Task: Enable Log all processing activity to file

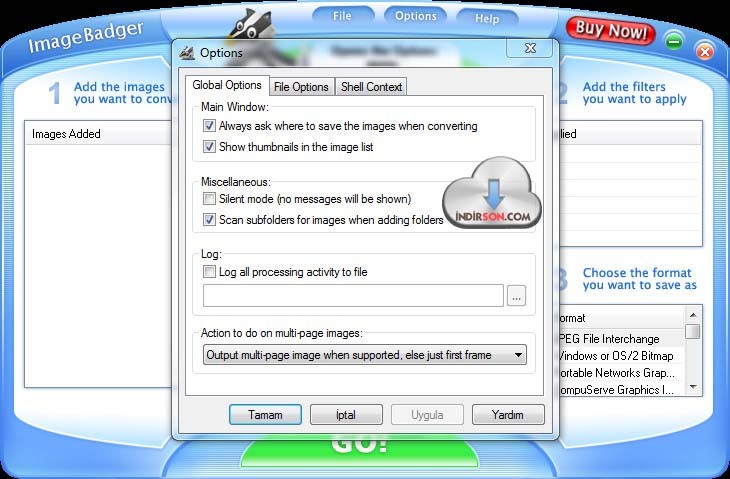Action: [x=209, y=271]
